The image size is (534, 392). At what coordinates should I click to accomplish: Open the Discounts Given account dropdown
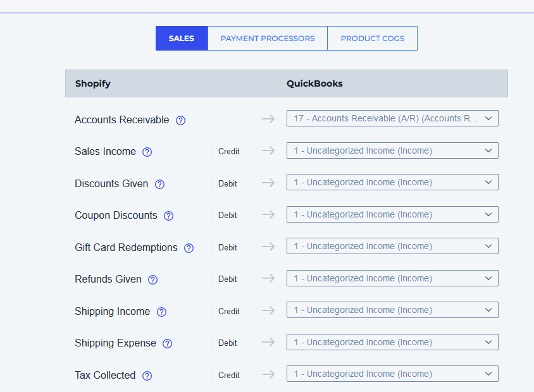pos(392,182)
